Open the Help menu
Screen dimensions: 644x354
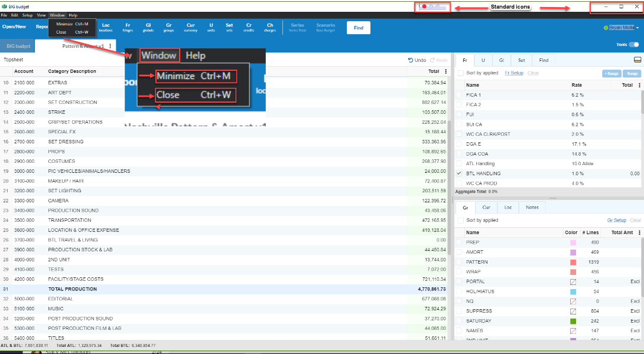tap(73, 15)
